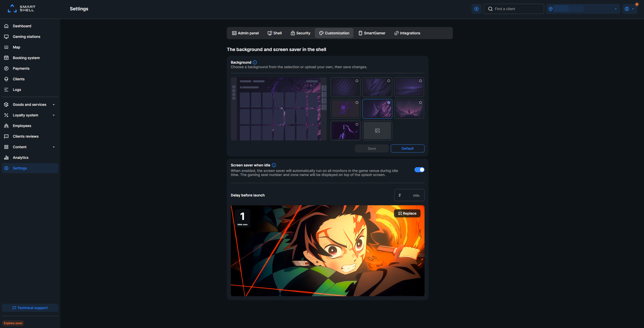Click the Clients sidebar icon

coord(6,79)
